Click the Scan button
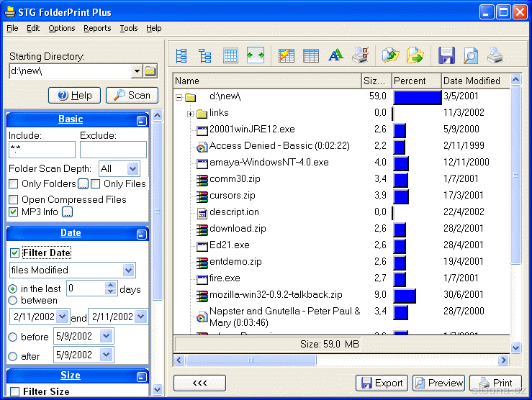Viewport: 532px width, 400px height. [x=132, y=95]
